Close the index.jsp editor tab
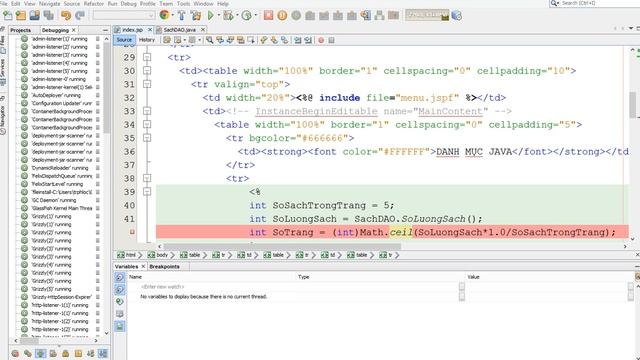 point(150,30)
